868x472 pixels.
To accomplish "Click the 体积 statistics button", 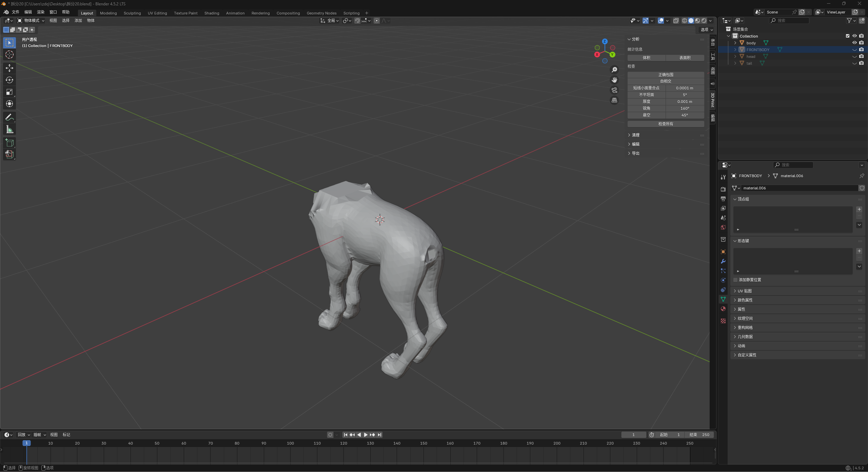I will [646, 58].
